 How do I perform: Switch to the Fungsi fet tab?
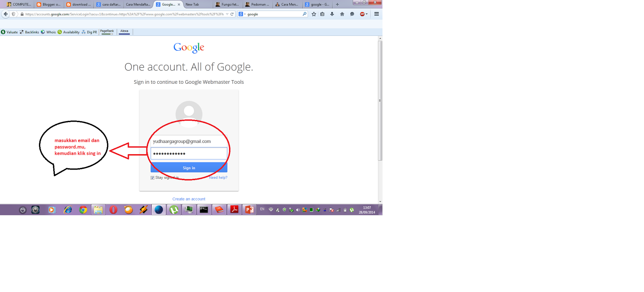coord(228,4)
